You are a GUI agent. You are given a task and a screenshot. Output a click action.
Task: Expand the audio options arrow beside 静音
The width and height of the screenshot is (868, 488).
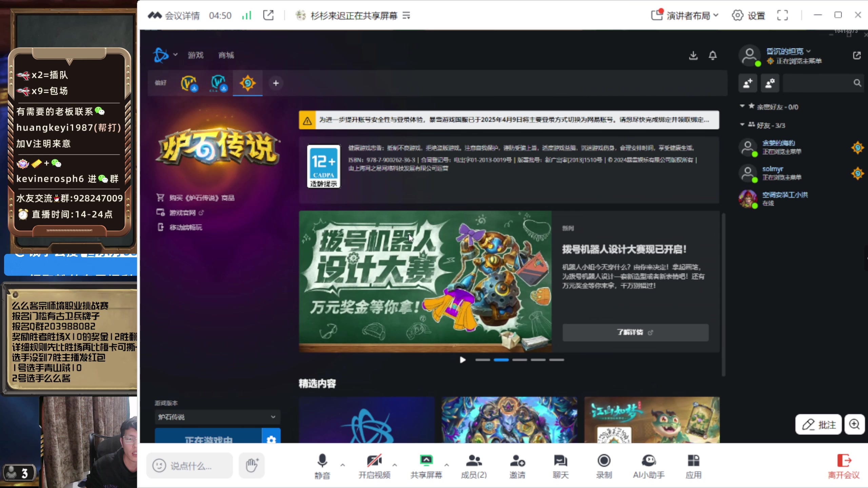(x=342, y=465)
